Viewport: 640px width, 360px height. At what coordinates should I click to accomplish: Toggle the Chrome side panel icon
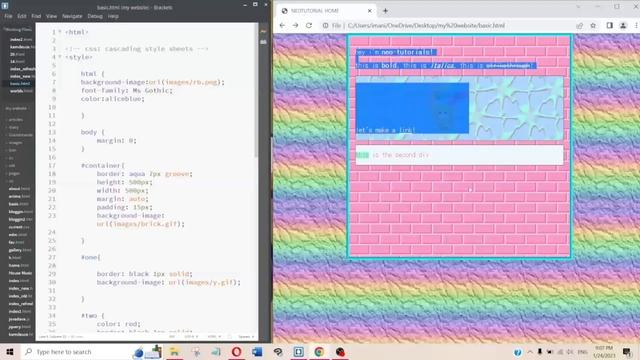609,25
